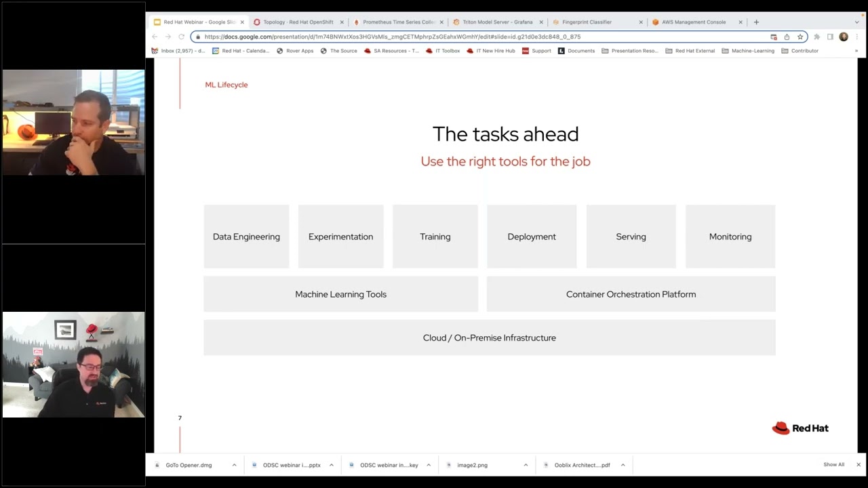Show more bookmarks with the overflow chevron
Screen dimensions: 868x488
(856, 51)
